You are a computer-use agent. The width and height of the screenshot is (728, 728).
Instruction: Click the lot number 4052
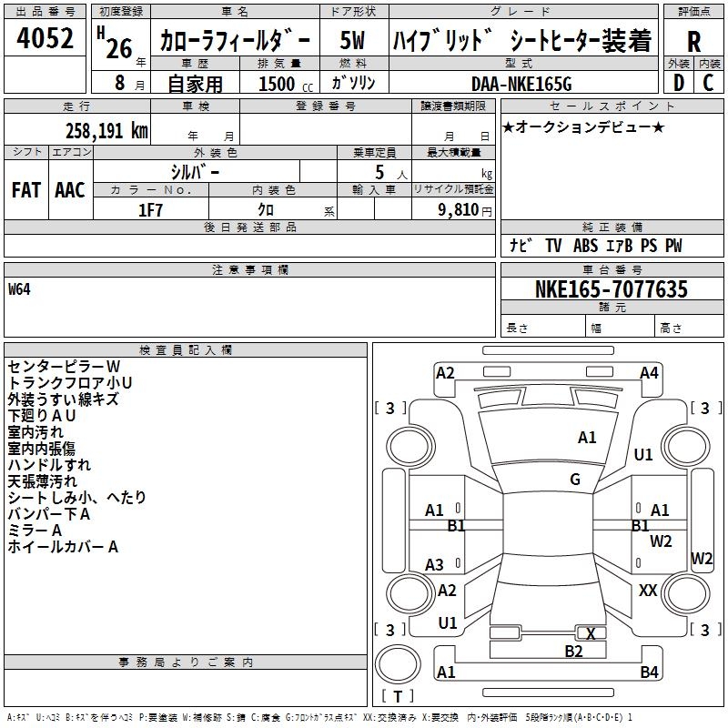coord(45,38)
